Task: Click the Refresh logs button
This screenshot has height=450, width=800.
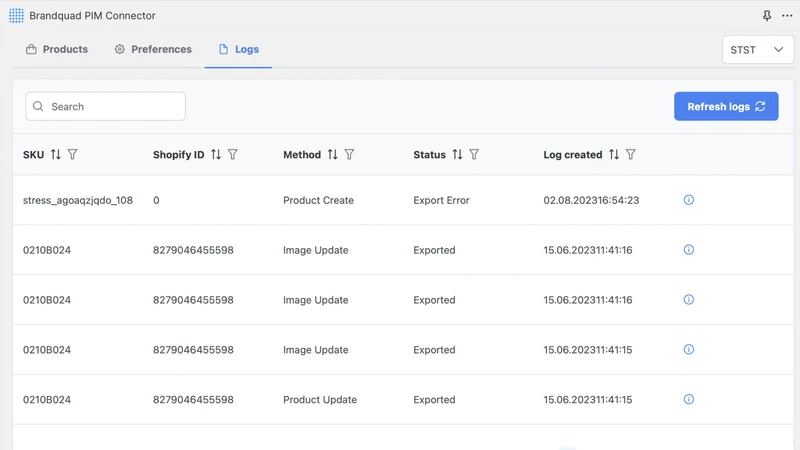Action: click(726, 107)
